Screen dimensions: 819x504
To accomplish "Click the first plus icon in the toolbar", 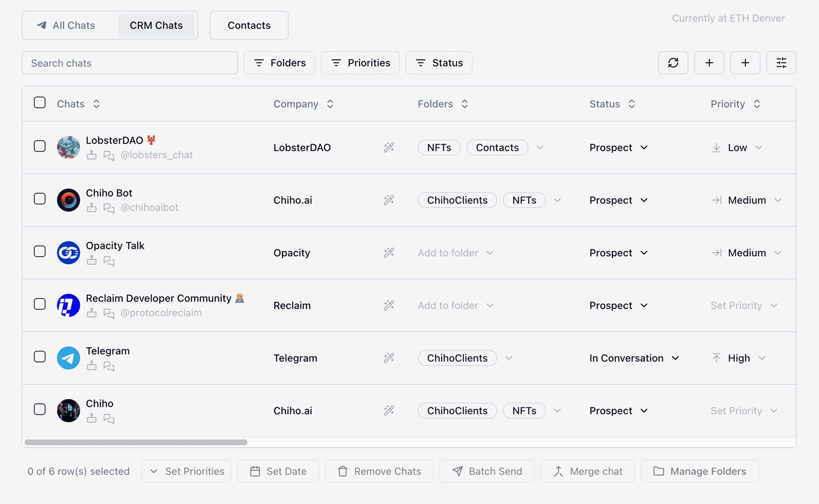I will click(x=709, y=63).
